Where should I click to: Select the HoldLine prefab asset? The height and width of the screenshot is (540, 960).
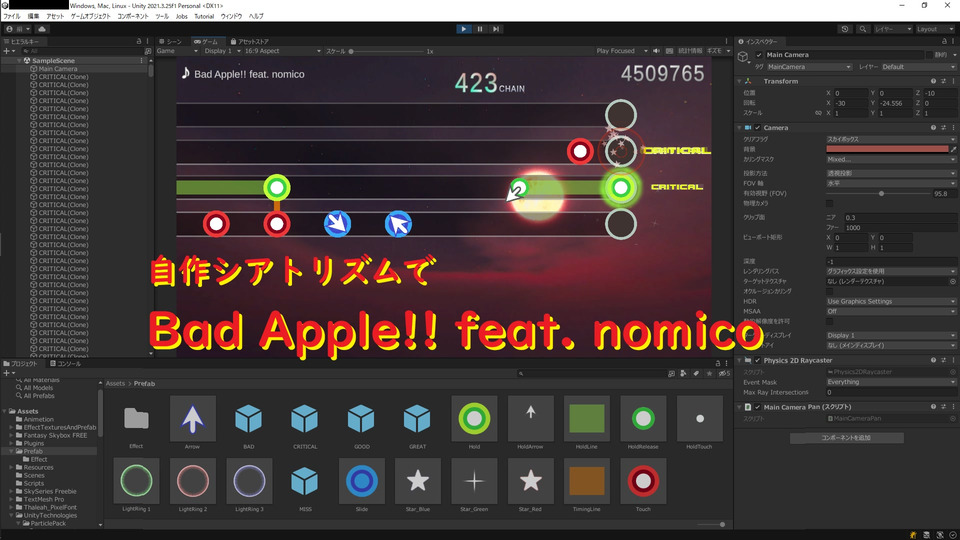click(587, 422)
